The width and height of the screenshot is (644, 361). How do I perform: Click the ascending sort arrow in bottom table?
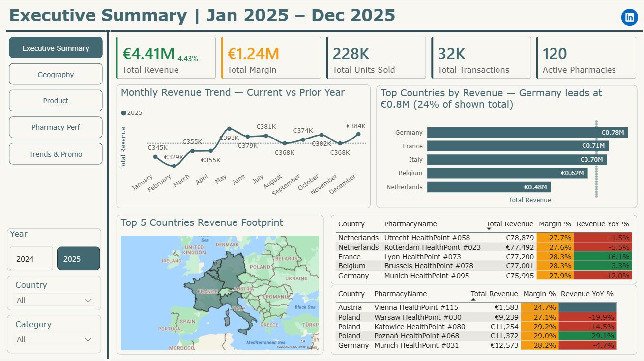click(x=473, y=299)
